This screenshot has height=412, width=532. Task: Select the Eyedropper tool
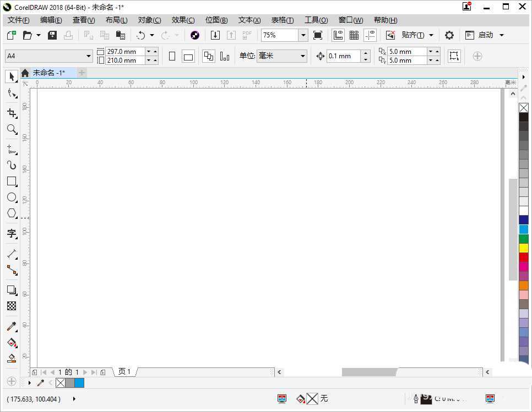coord(12,326)
